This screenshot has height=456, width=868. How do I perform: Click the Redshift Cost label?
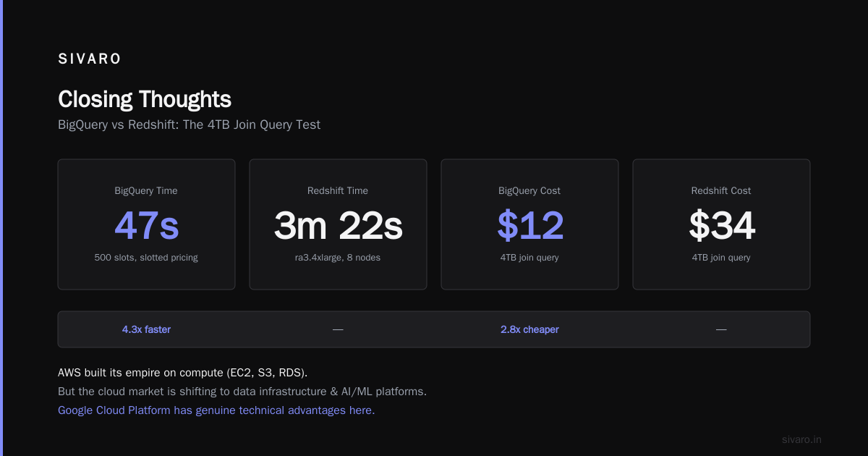coord(721,191)
